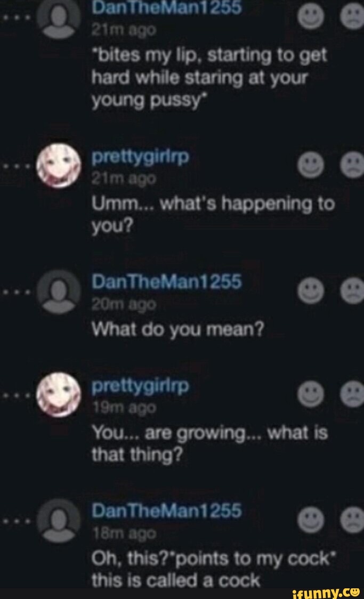Click smiley reaction on DanTheMan1255's 18m ago comment
Image resolution: width=364 pixels, height=599 pixels.
click(311, 520)
